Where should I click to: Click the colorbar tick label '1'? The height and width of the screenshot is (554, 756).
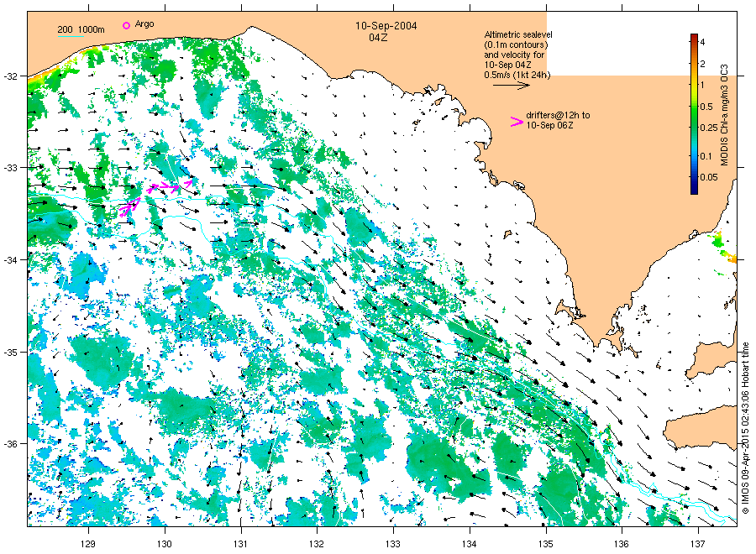pos(702,86)
